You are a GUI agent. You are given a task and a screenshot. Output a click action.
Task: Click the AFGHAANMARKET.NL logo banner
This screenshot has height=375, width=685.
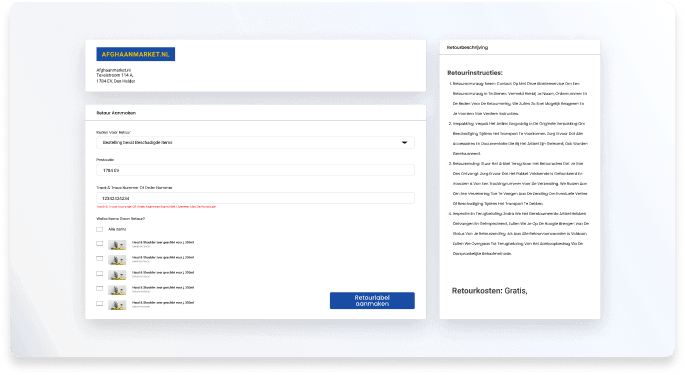pos(135,54)
